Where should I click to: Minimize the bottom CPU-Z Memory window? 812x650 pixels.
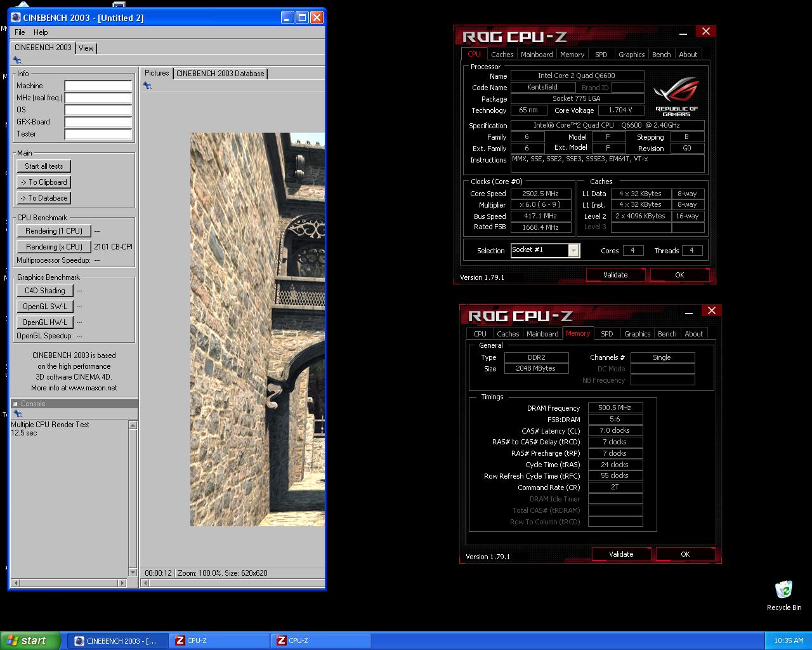click(689, 312)
